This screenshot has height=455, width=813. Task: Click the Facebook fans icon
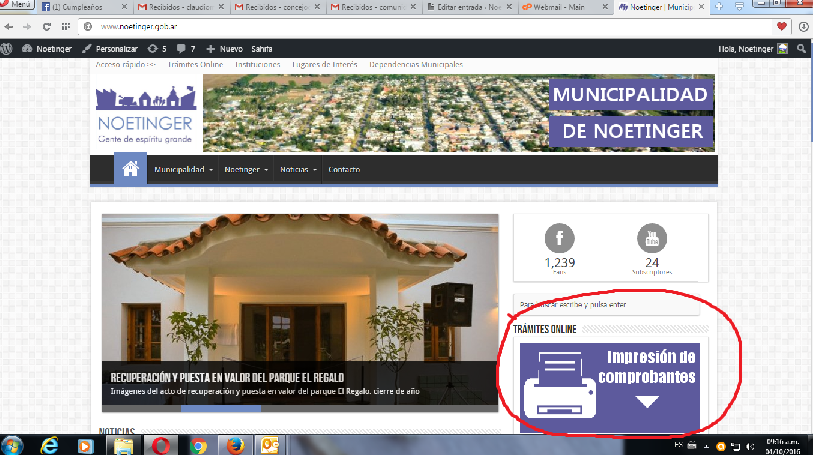coord(559,238)
